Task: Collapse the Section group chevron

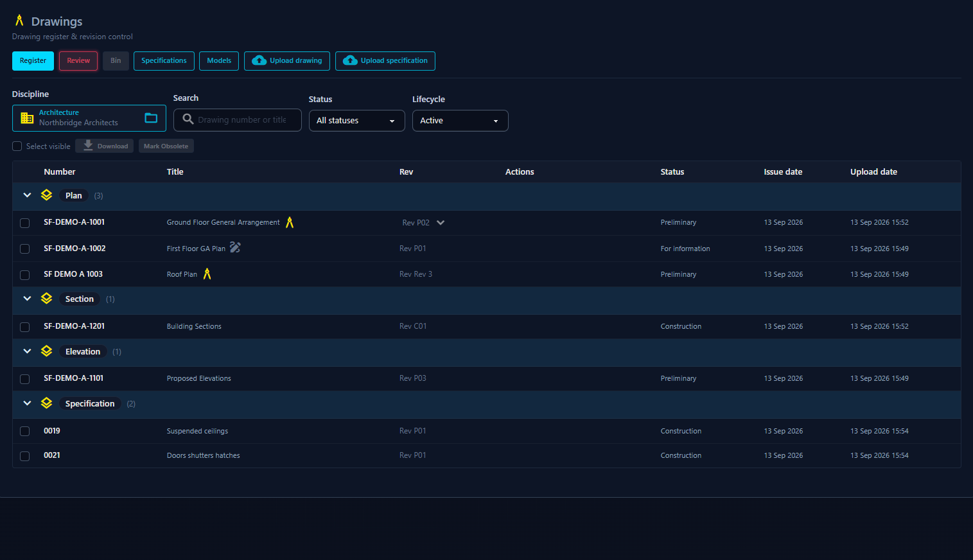Action: point(27,299)
